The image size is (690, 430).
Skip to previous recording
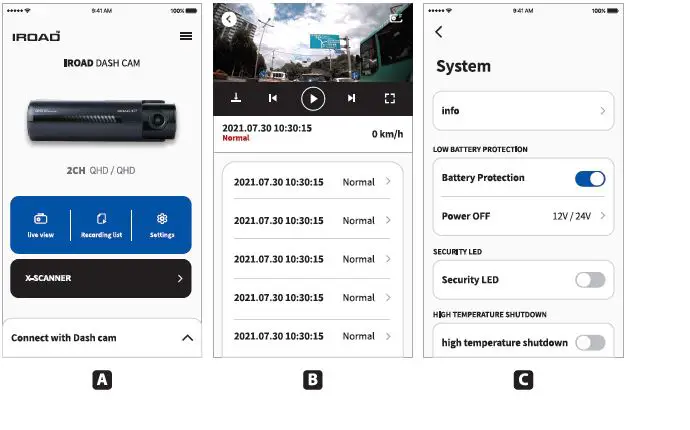coord(273,98)
